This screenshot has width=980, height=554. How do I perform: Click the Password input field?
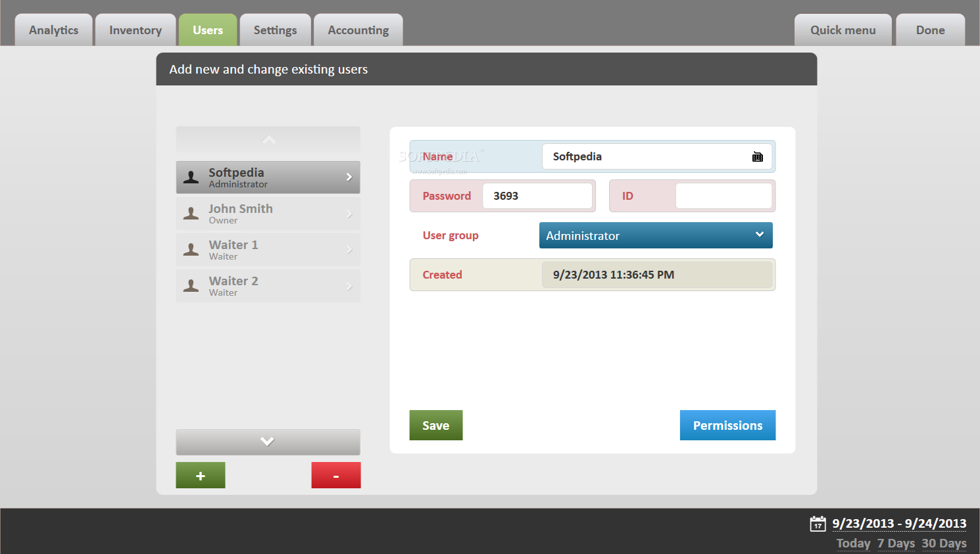[x=537, y=196]
